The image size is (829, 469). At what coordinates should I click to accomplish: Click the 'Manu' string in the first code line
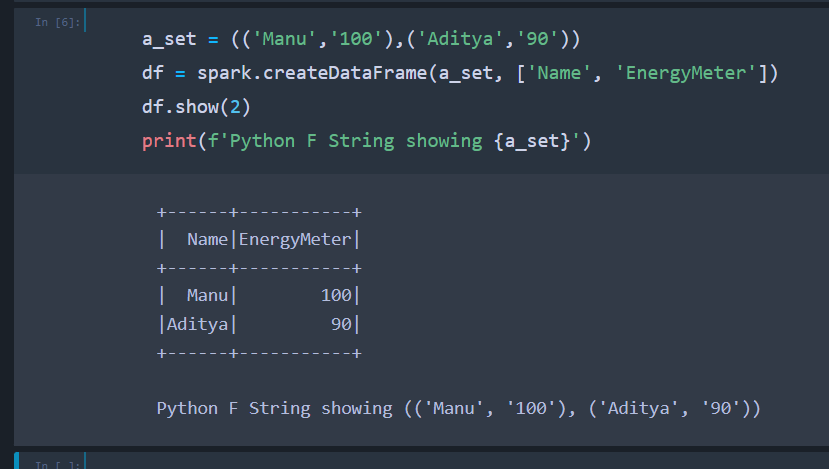[x=275, y=40]
